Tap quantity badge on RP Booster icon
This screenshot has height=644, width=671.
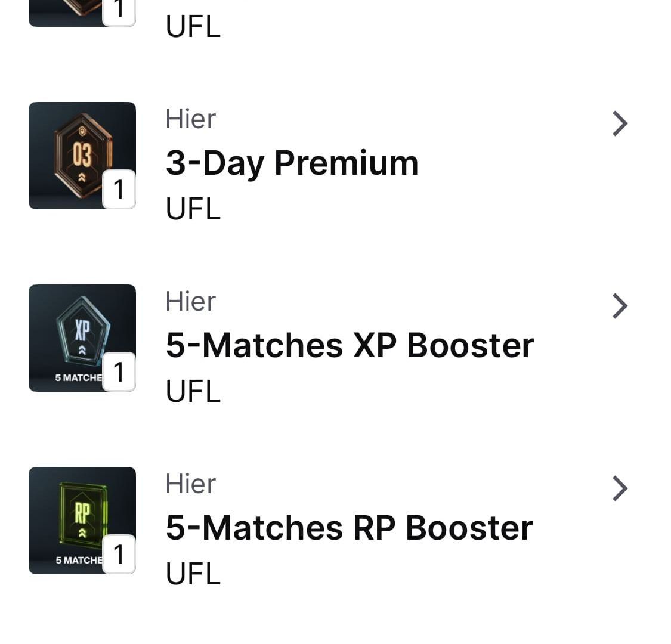[x=119, y=554]
